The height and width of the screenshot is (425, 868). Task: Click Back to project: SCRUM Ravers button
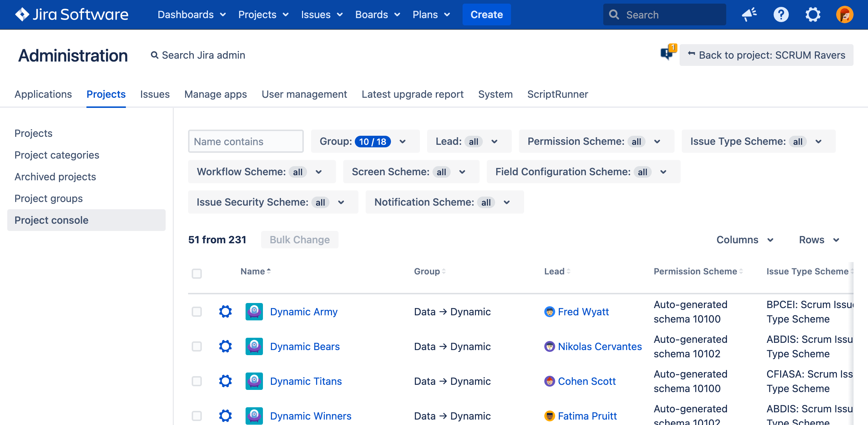click(x=766, y=55)
